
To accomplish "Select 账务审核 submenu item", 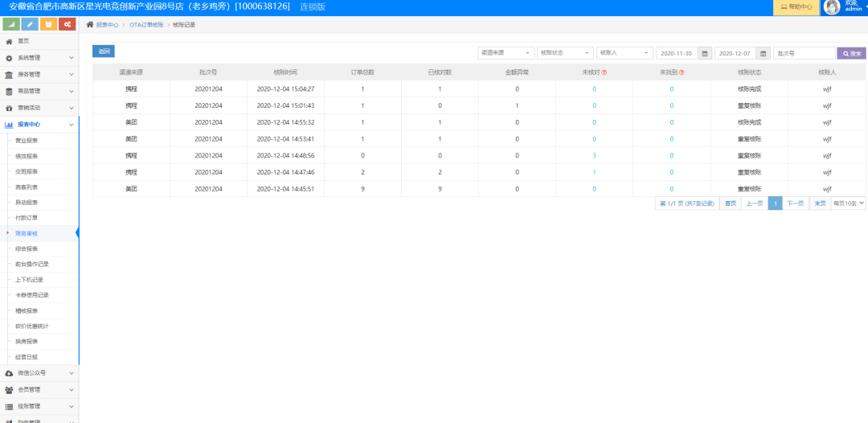I will pyautogui.click(x=27, y=233).
